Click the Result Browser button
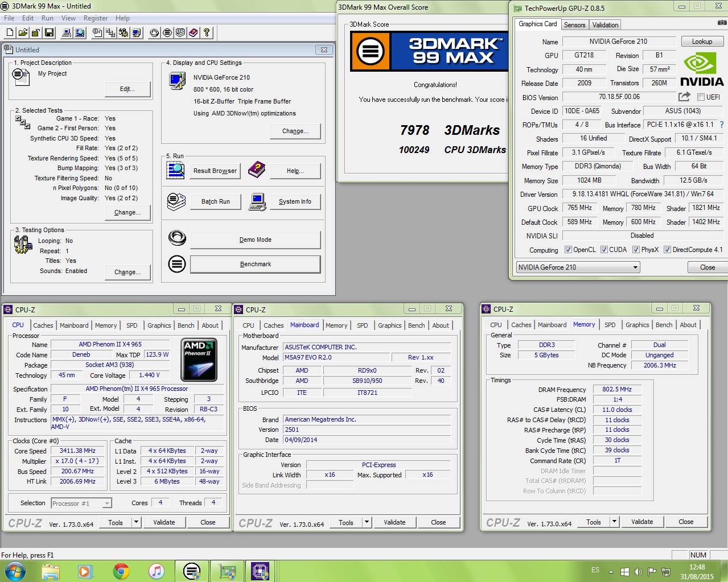Viewport: 728px width, 582px height. (x=215, y=171)
